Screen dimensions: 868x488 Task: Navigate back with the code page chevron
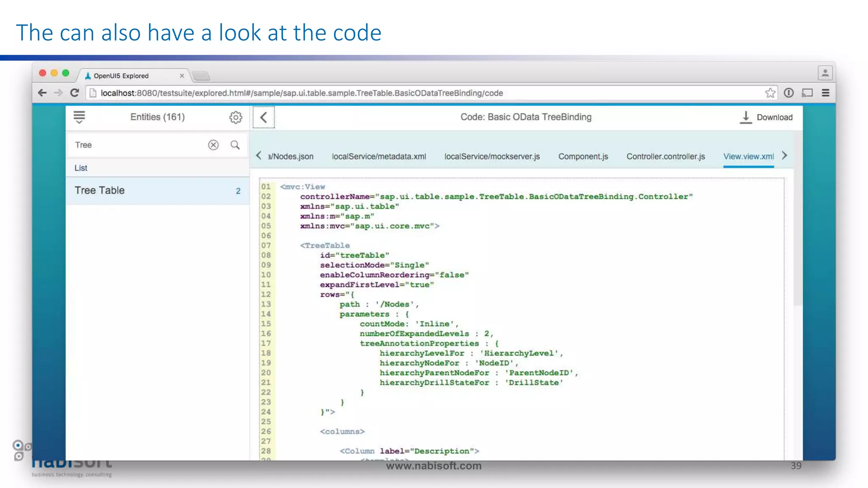point(264,117)
